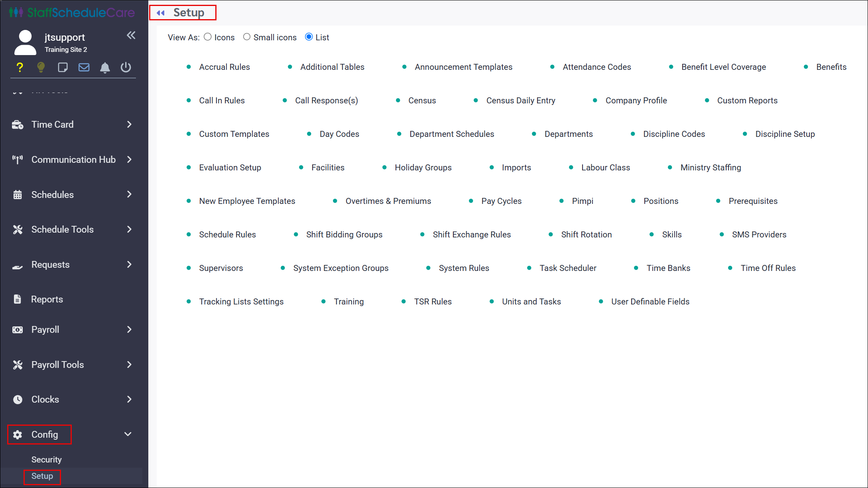Screen dimensions: 868x488
Task: Open notifications bell icon
Action: 105,67
